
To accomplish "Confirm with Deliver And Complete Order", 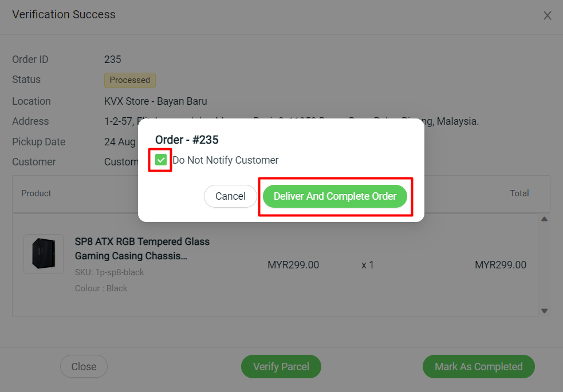I will click(335, 196).
